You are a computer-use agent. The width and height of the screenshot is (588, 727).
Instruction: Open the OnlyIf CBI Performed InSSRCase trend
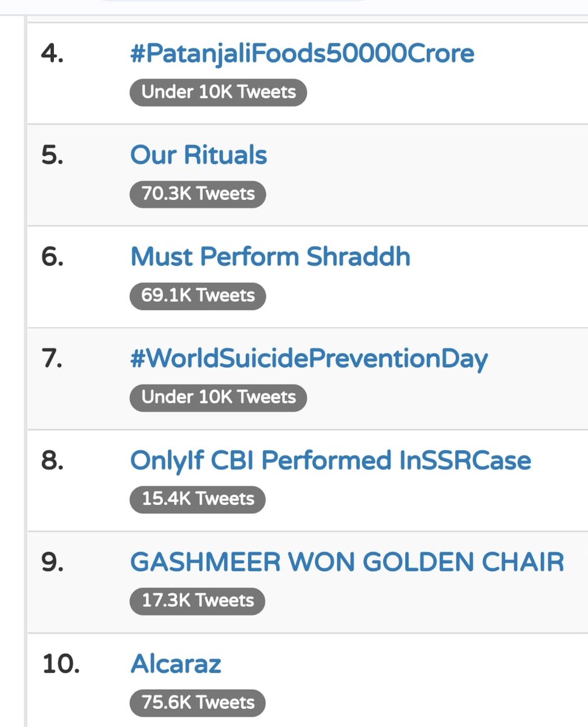click(x=331, y=460)
